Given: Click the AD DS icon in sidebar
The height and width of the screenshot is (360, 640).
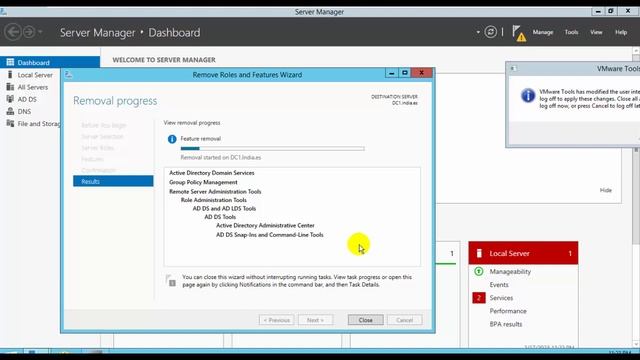Looking at the screenshot, I should click(x=10, y=99).
